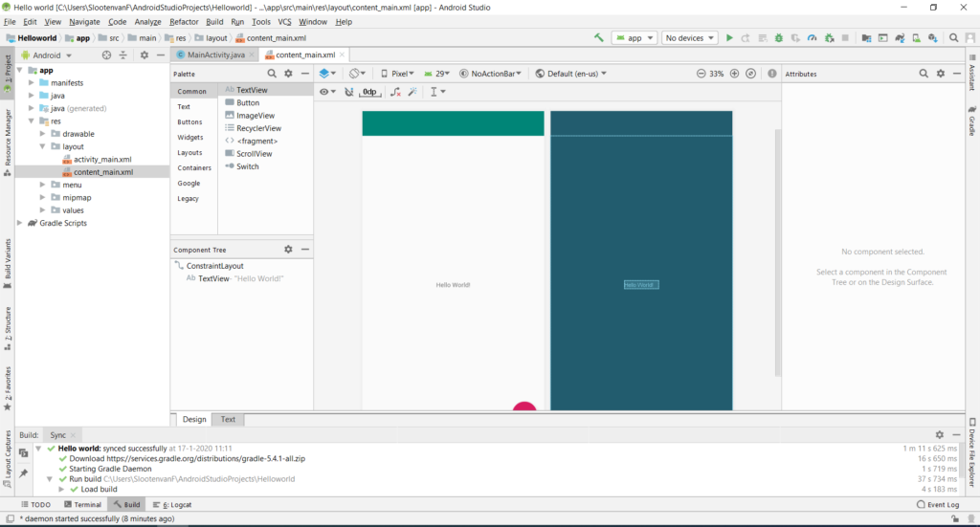Expand the manifests folder
Image resolution: width=980 pixels, height=527 pixels.
[32, 82]
